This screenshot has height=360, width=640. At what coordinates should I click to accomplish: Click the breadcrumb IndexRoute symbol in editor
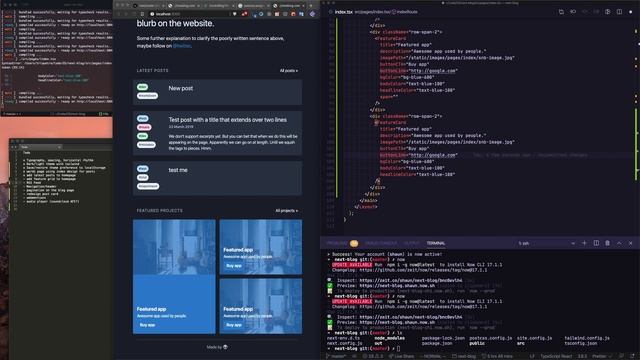pyautogui.click(x=405, y=12)
